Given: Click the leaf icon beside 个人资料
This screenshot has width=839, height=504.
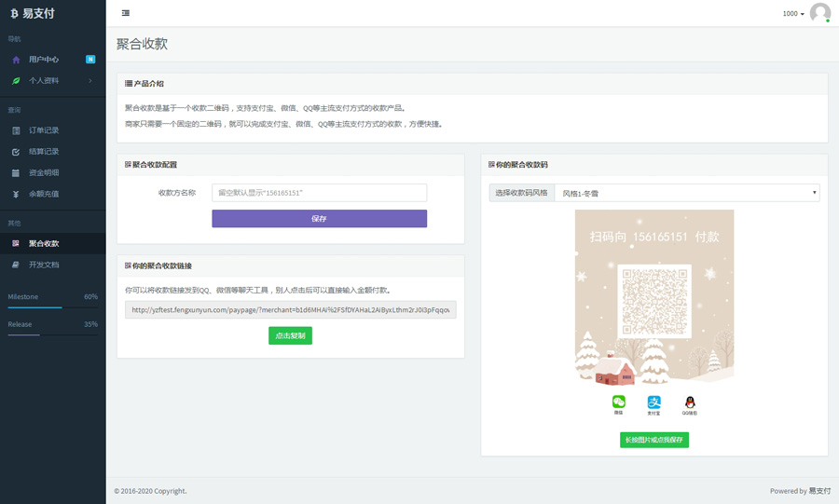Looking at the screenshot, I should pyautogui.click(x=16, y=81).
